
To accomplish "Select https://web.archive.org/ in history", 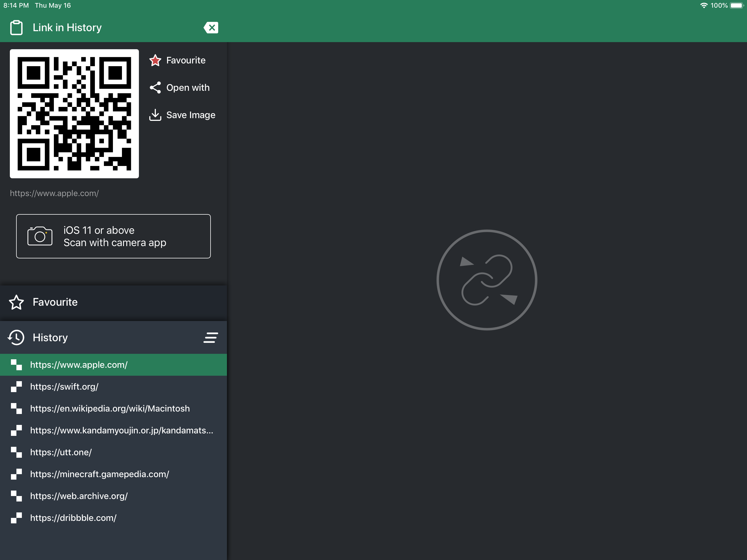I will pyautogui.click(x=113, y=496).
